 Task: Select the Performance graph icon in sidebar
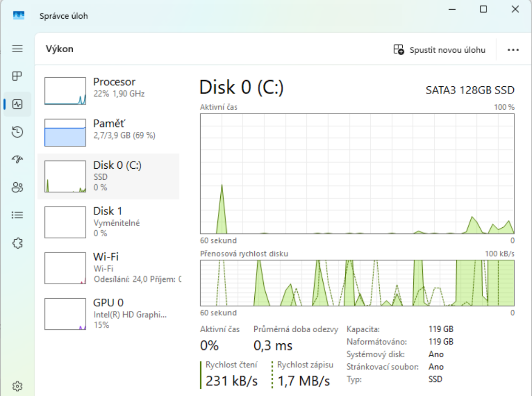pyautogui.click(x=17, y=104)
